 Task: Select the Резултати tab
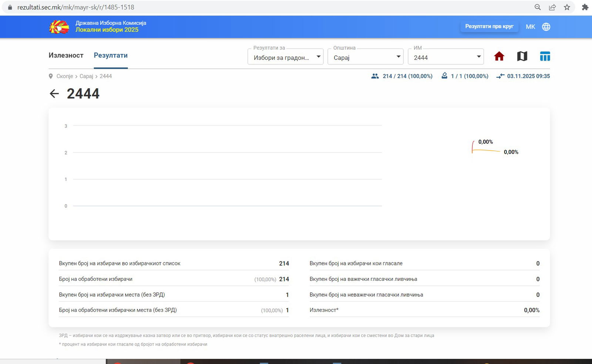pos(111,55)
